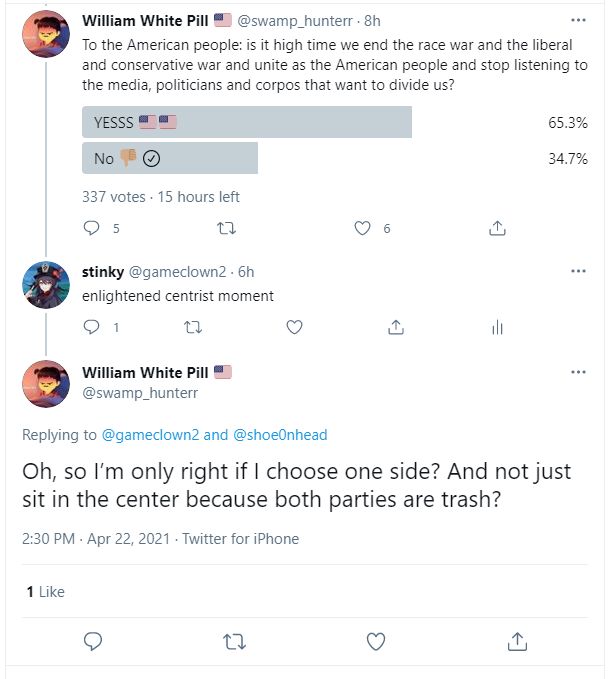Reply to the poll tweet
Screen dimensions: 612x679
(92, 228)
